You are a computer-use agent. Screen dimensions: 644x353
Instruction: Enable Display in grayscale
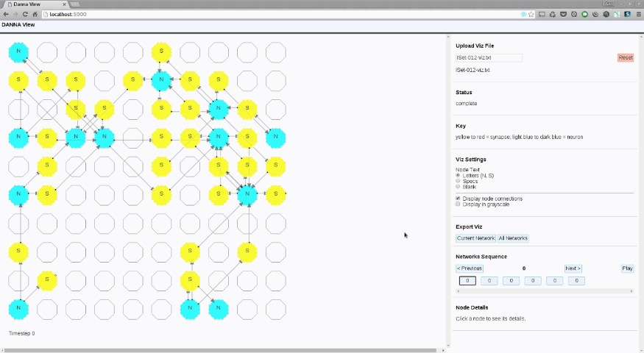coord(459,204)
